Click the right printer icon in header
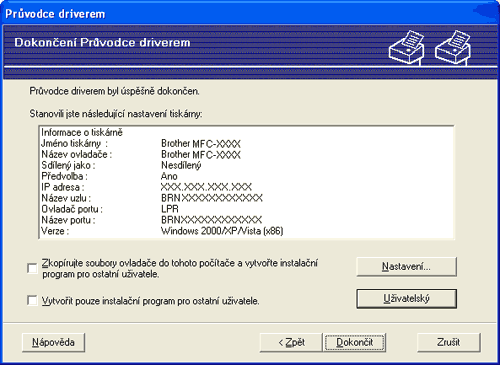The height and width of the screenshot is (365, 500). tap(453, 46)
